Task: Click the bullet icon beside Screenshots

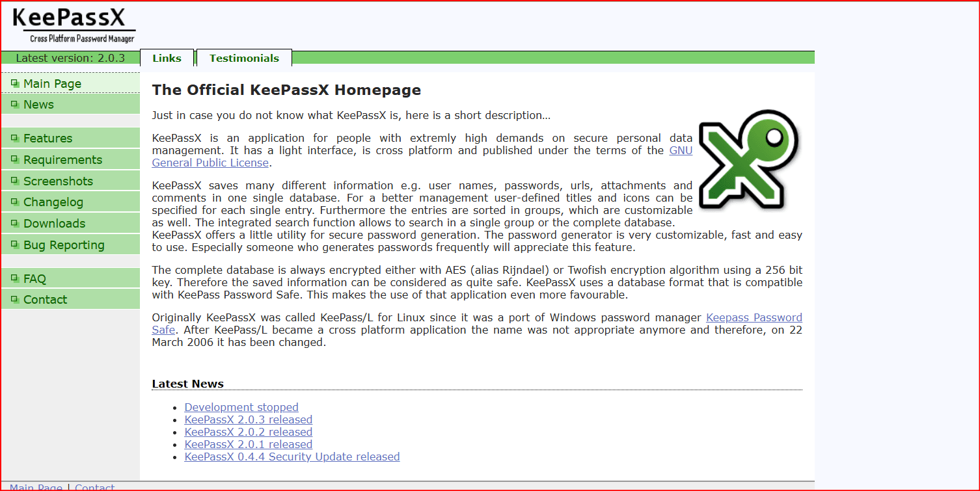Action: point(15,181)
